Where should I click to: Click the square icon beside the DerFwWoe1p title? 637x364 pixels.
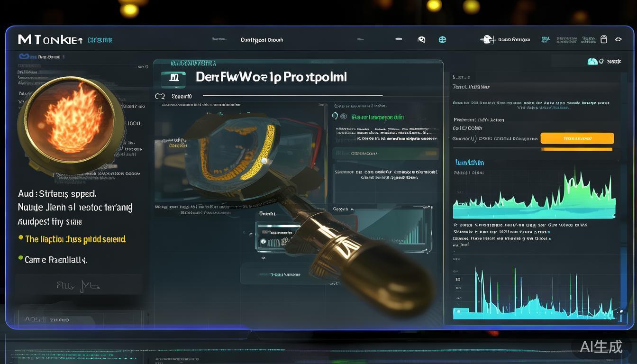tap(173, 78)
